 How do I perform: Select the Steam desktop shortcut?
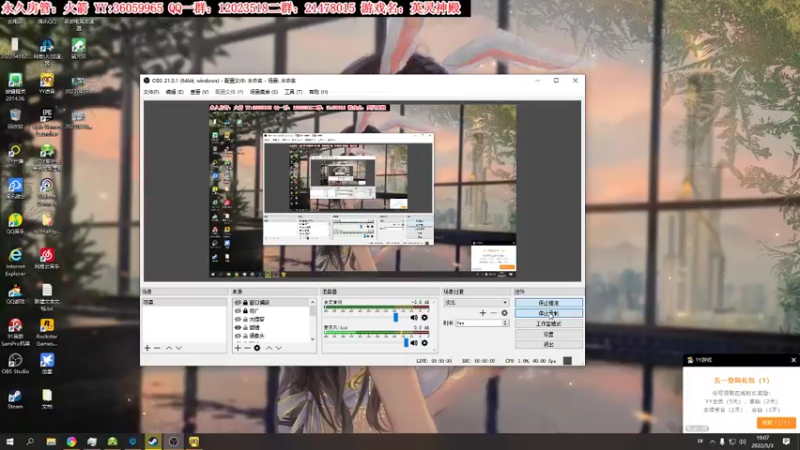click(15, 399)
